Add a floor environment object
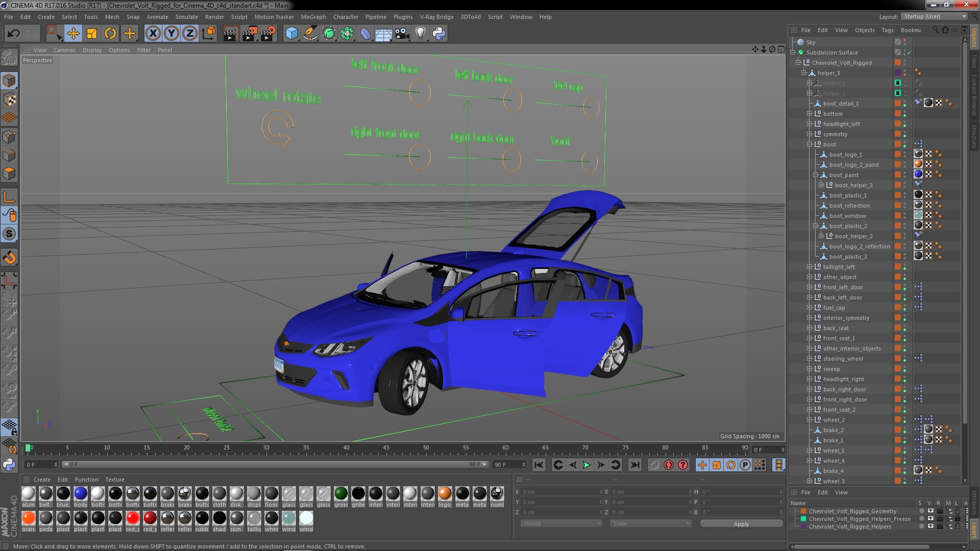Viewport: 980px width, 551px height. [x=384, y=34]
